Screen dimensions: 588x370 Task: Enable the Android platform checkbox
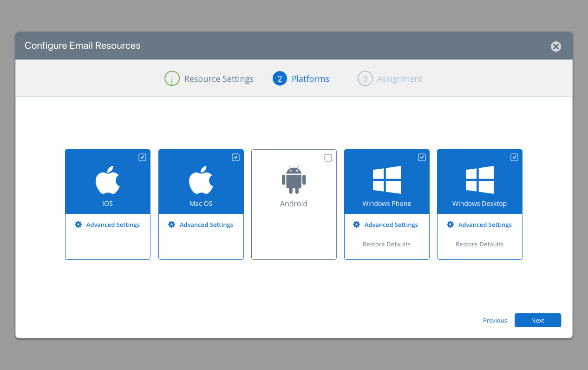coord(328,158)
